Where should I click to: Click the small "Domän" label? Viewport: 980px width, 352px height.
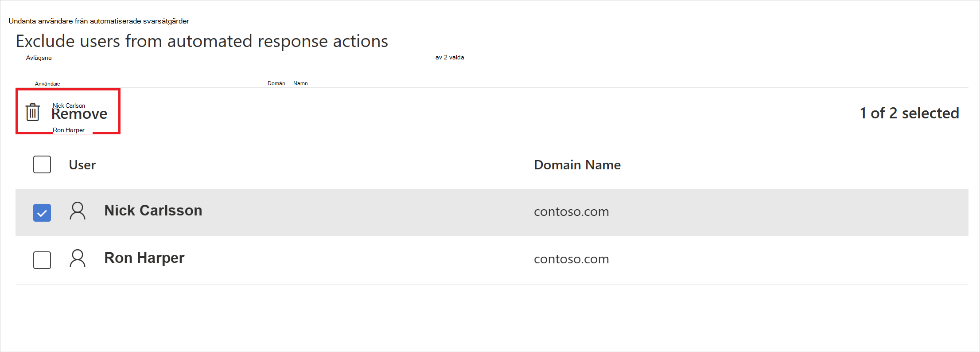pos(276,83)
